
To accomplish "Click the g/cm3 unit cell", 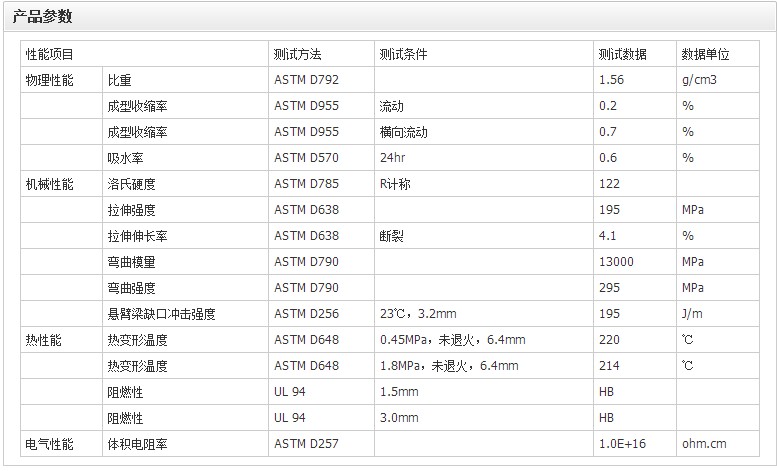I will 700,80.
